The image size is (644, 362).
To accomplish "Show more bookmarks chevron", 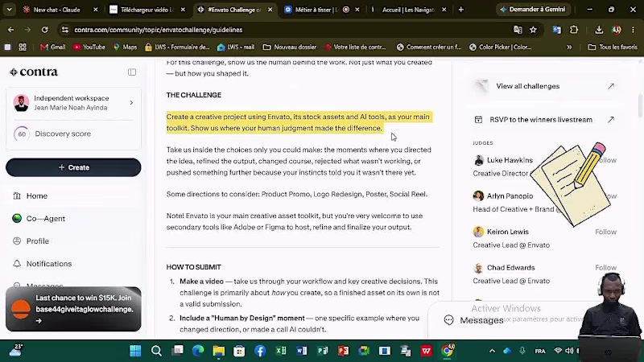I will (569, 47).
